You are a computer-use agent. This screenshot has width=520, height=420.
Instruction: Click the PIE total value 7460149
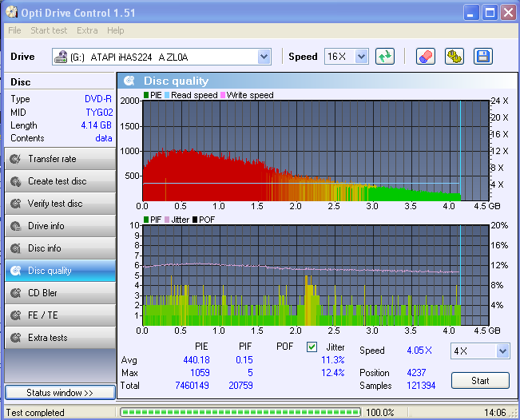(192, 386)
